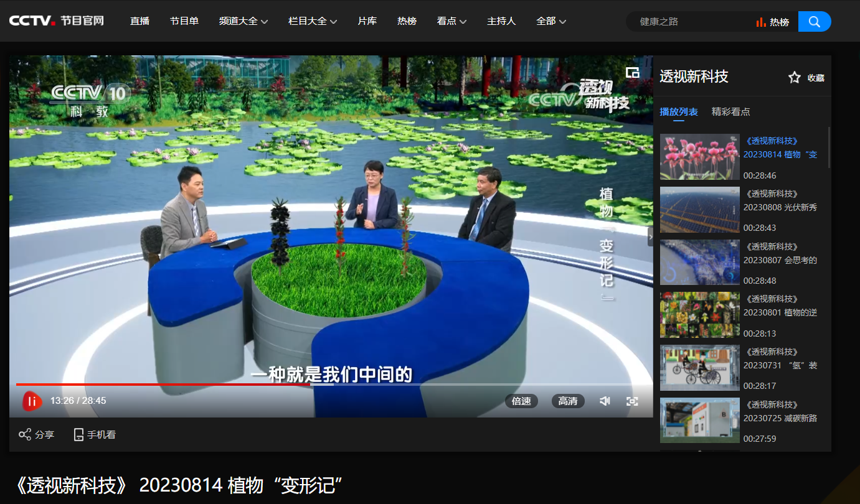860x504 pixels.
Task: Click the share icon below the video
Action: [25, 434]
